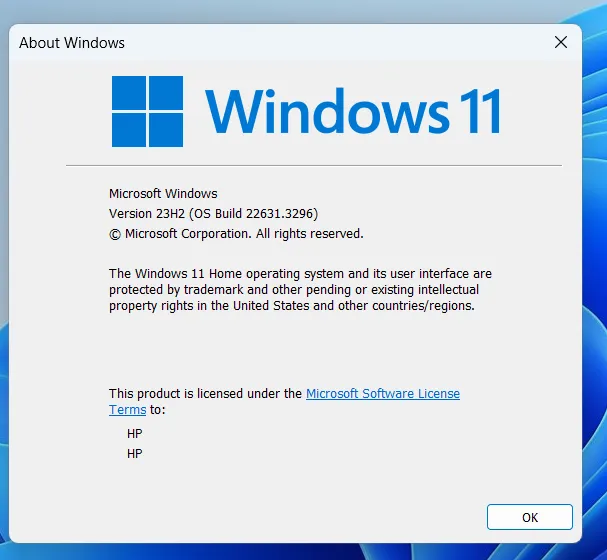Screen dimensions: 607x560
Task: Click the OK button
Action: coord(529,517)
